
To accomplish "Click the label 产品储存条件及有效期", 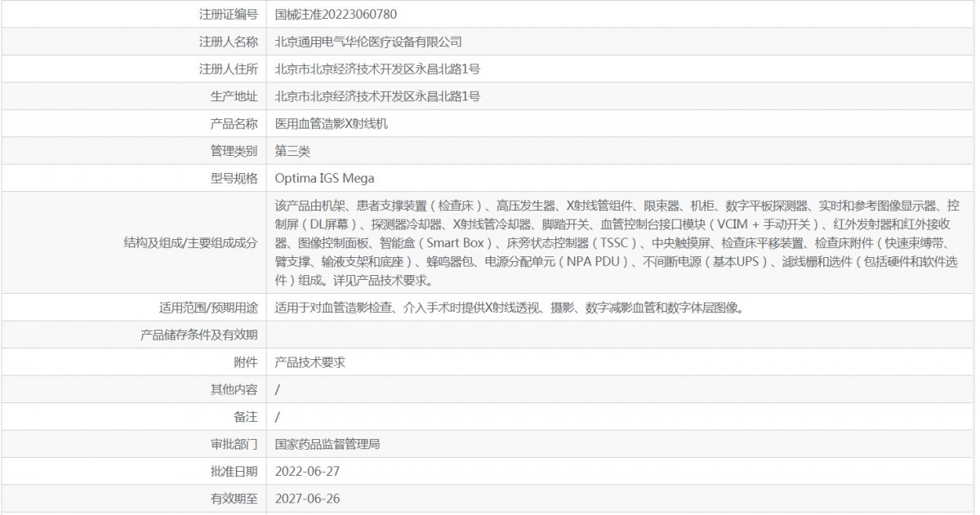I will (x=199, y=335).
